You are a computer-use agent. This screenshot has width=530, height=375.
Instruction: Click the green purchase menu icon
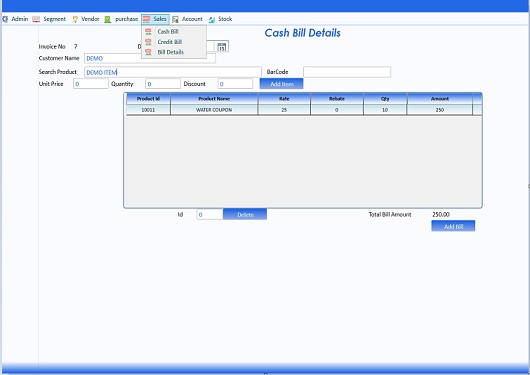(x=107, y=19)
